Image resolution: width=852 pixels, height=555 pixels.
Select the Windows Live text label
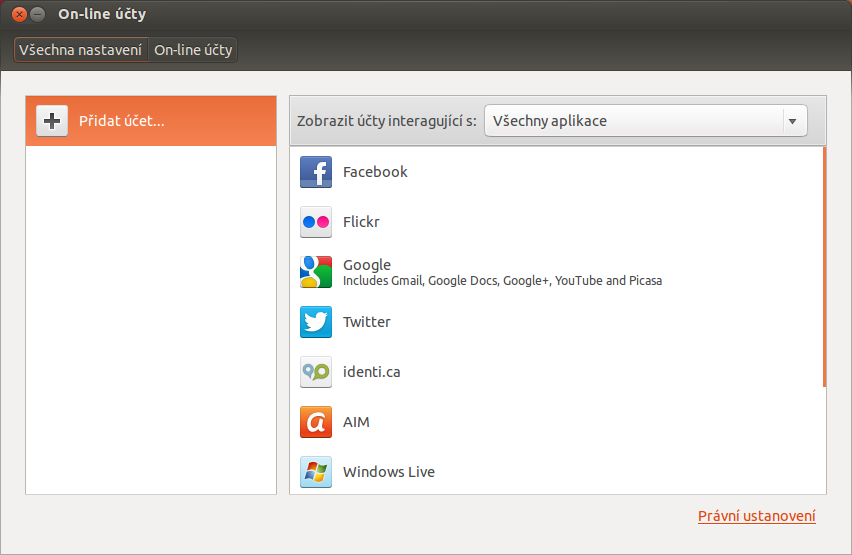tap(389, 472)
